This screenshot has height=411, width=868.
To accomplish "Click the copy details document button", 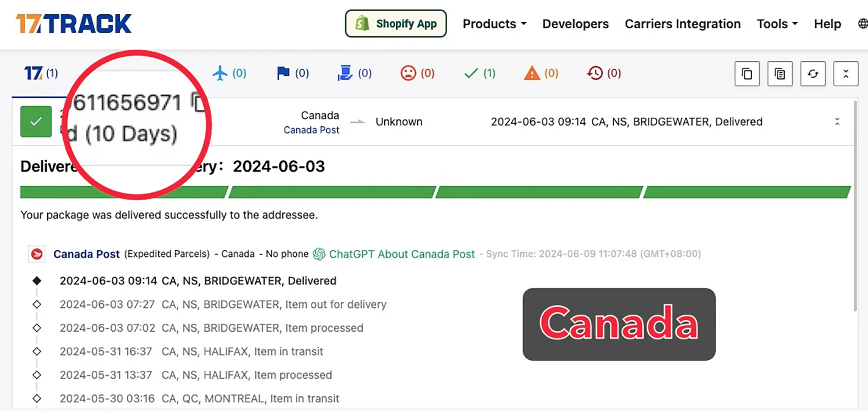I will point(780,74).
